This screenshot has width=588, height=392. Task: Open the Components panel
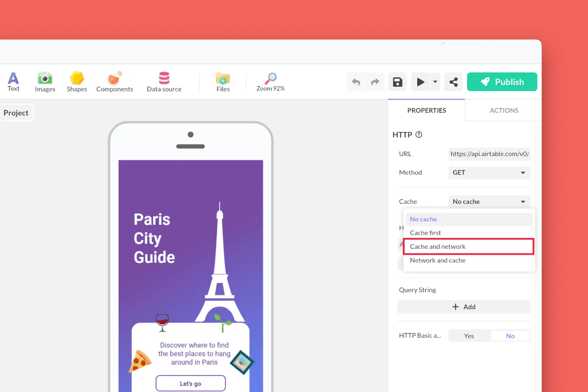click(x=114, y=82)
